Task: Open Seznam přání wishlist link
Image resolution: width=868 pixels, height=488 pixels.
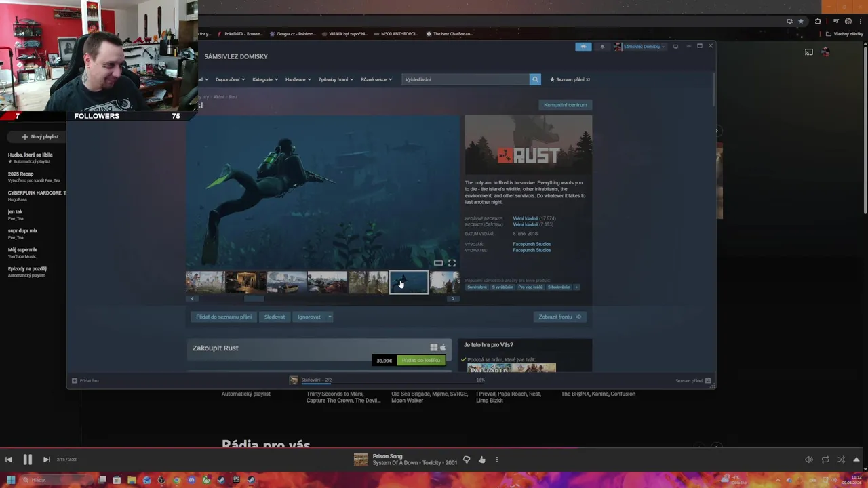Action: tap(570, 79)
